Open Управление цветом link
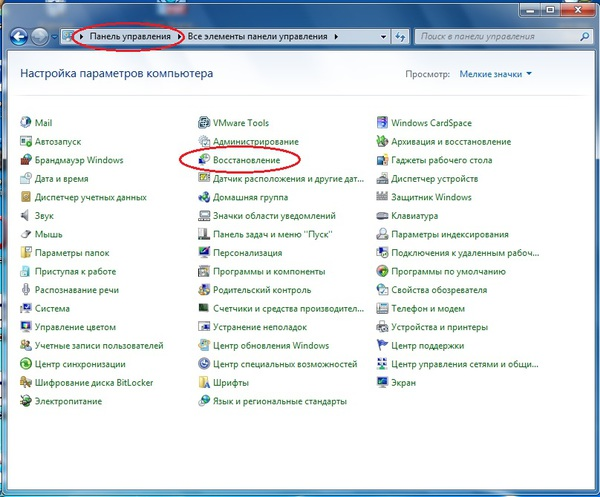 75,327
